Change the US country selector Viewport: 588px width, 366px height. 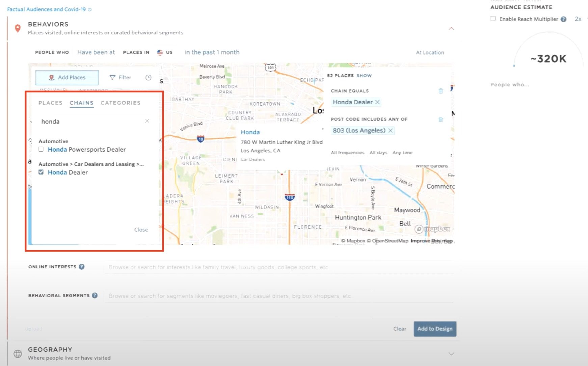click(x=165, y=52)
